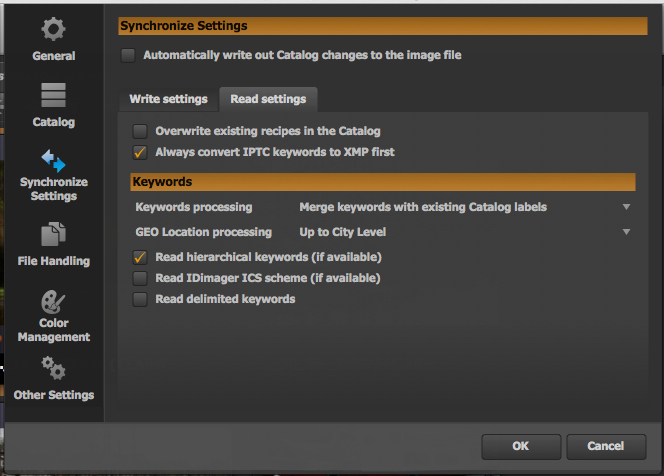This screenshot has width=664, height=476.
Task: Toggle Read hierarchical keywords checkbox
Action: point(140,257)
